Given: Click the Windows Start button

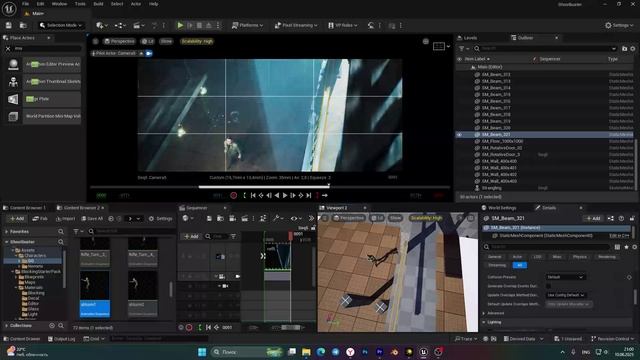Looking at the screenshot, I should (202, 352).
